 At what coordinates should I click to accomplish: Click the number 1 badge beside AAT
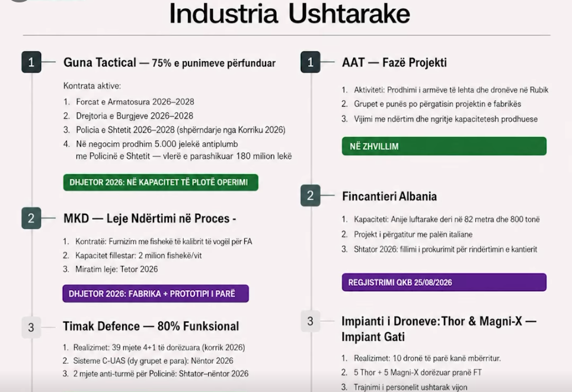311,62
